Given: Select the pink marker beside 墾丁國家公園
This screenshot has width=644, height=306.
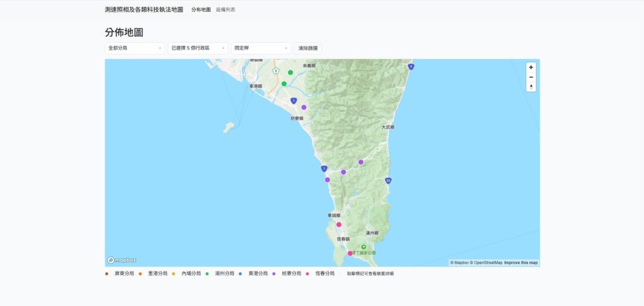Looking at the screenshot, I should [x=350, y=253].
